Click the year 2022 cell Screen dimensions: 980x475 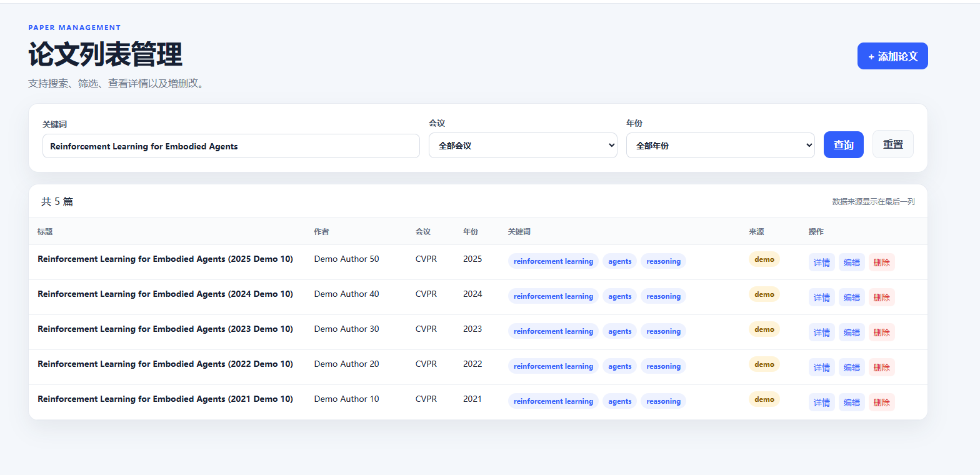point(472,364)
